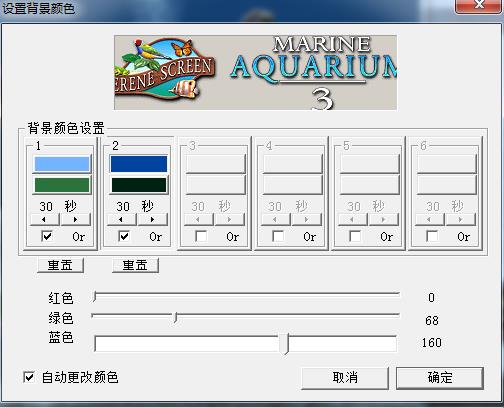Toggle the 自动更改颜色 checkbox

tap(29, 377)
